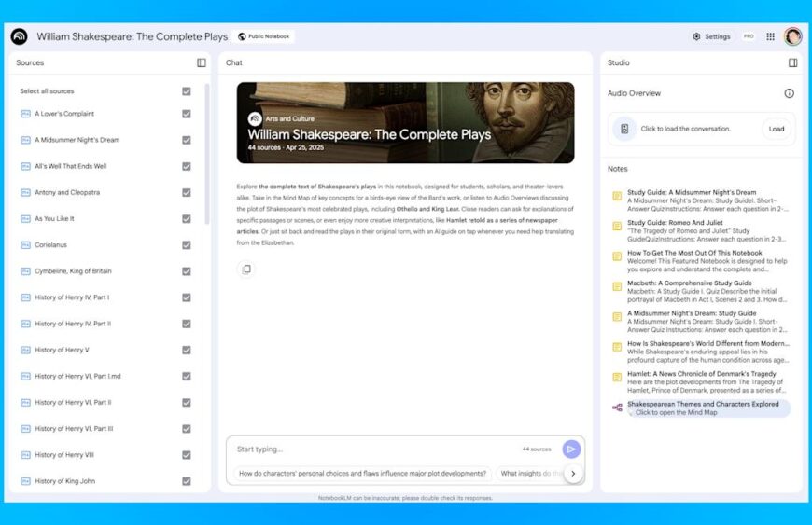
Task: Click the Sources panel scrollbar
Action: [x=207, y=154]
